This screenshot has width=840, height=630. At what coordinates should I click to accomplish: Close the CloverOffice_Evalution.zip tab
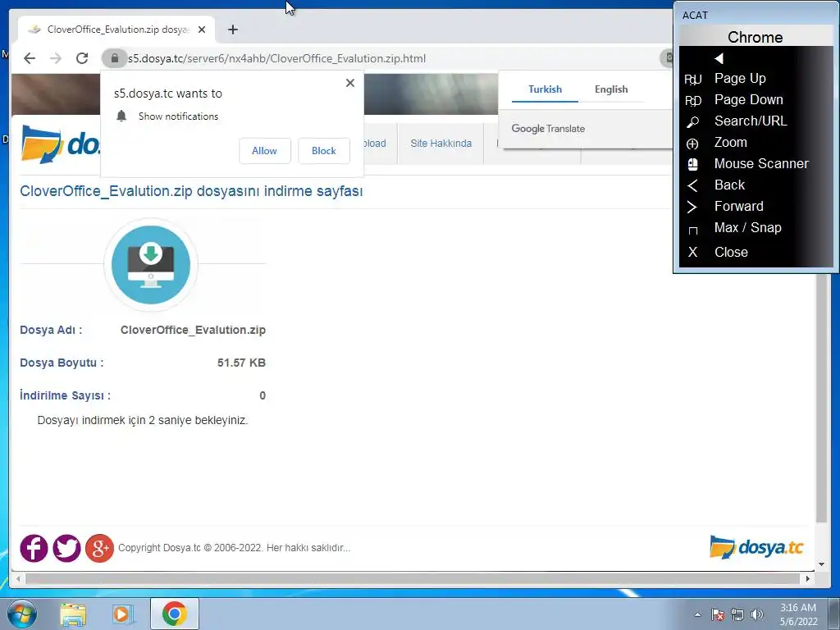pos(202,30)
